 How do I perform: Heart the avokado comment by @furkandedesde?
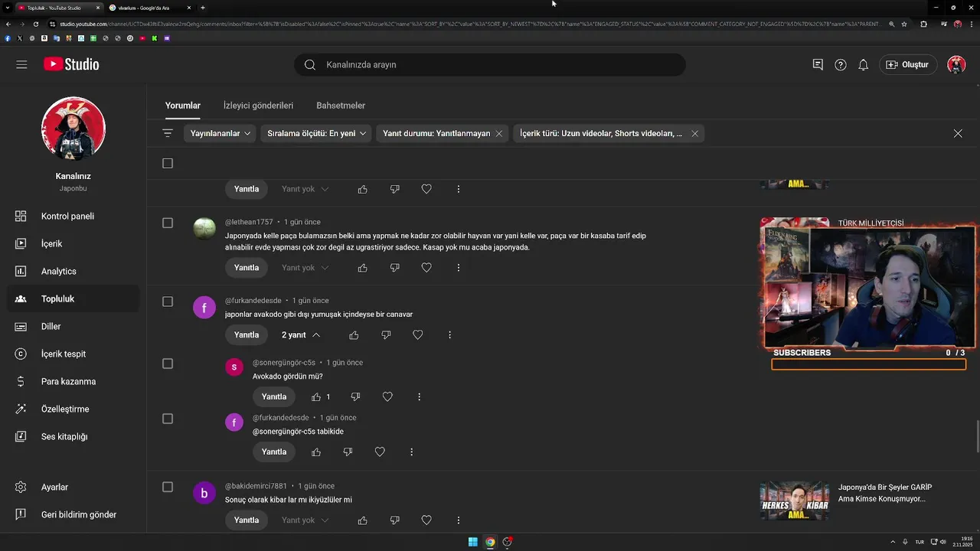pyautogui.click(x=418, y=335)
